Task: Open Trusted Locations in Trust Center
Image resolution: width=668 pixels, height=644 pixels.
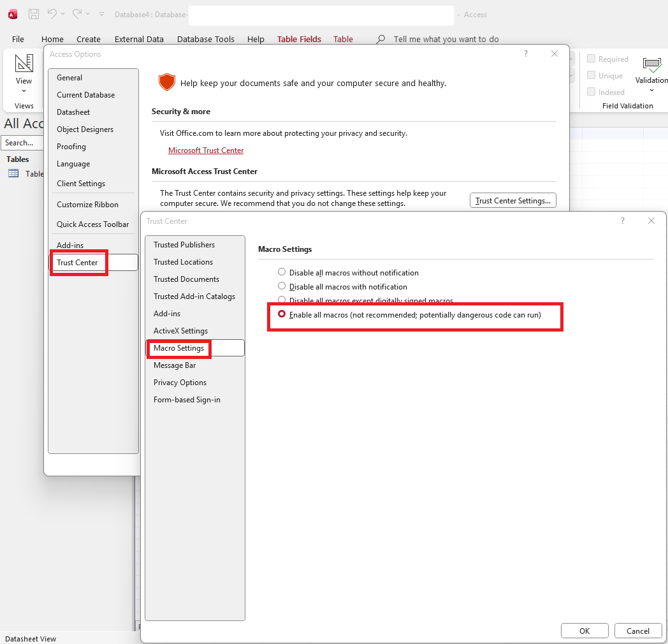Action: click(x=194, y=261)
